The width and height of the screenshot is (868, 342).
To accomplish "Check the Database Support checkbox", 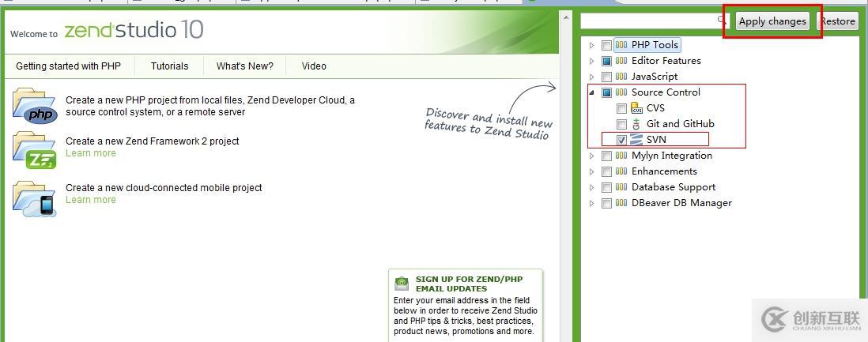I will [x=606, y=187].
